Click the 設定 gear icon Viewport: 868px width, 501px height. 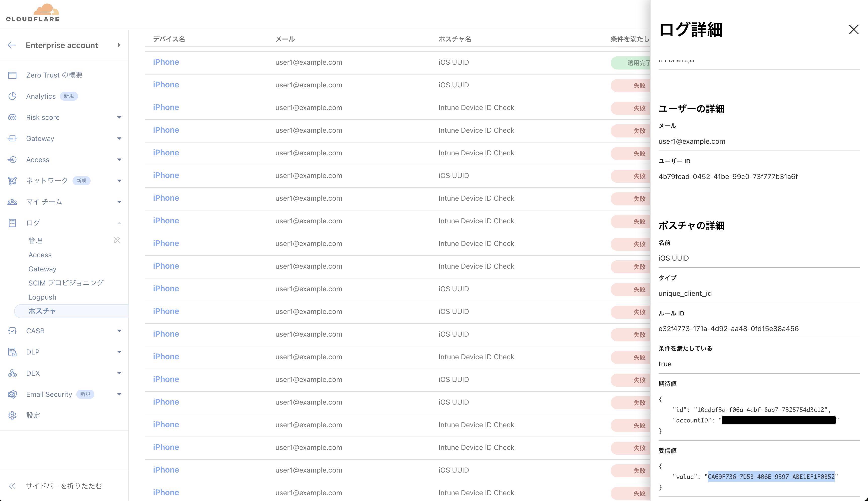12,415
